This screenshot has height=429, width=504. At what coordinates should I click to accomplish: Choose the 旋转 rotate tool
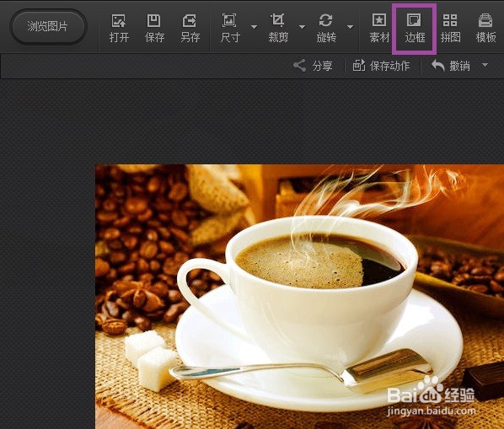coord(326,29)
